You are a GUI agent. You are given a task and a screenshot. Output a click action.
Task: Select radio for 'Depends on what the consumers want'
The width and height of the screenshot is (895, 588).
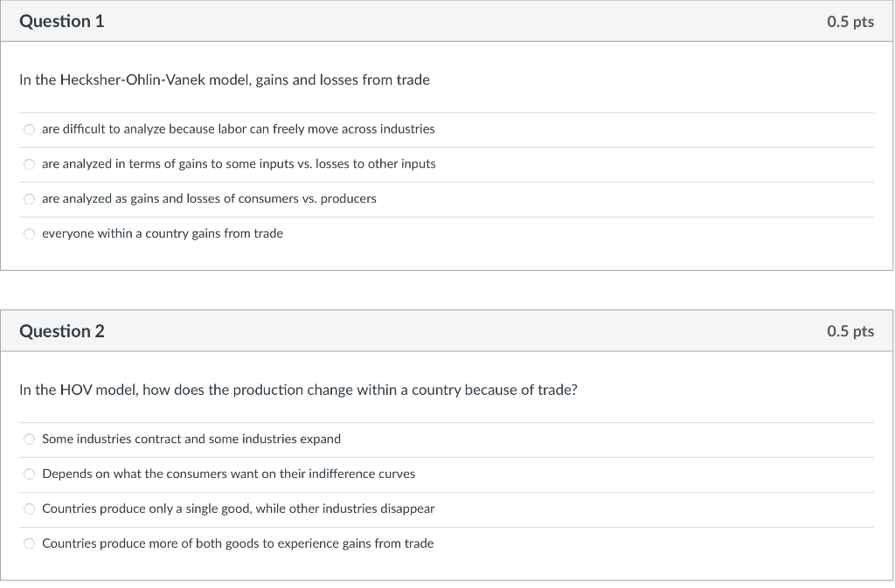click(29, 474)
